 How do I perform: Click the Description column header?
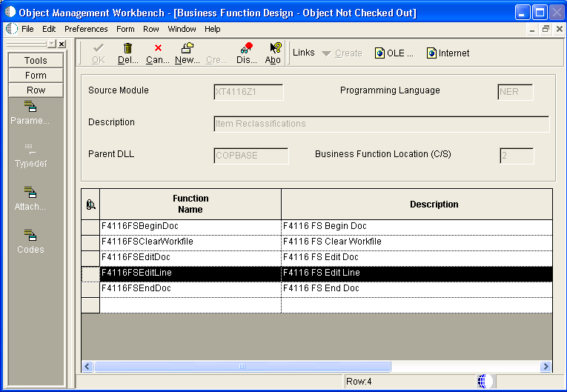[x=417, y=205]
